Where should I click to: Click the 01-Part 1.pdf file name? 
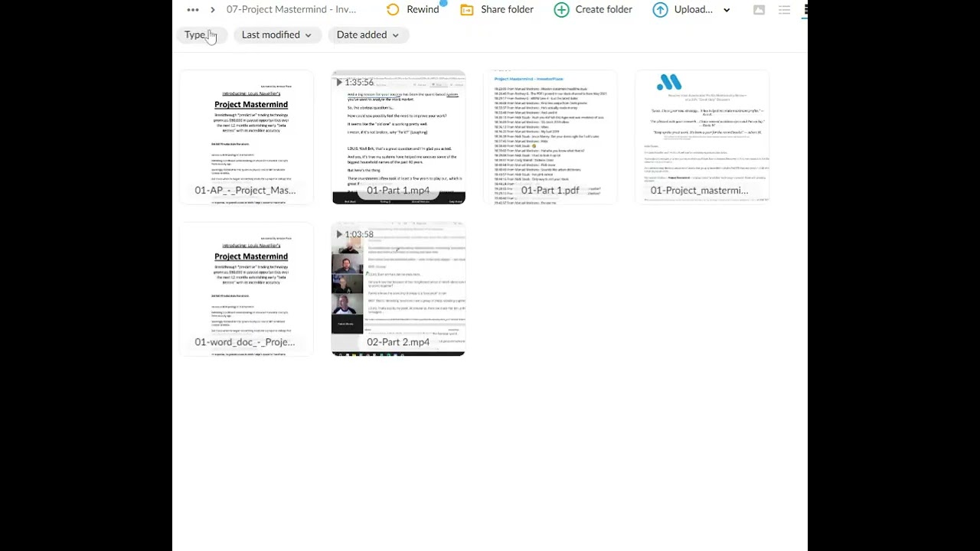point(550,191)
